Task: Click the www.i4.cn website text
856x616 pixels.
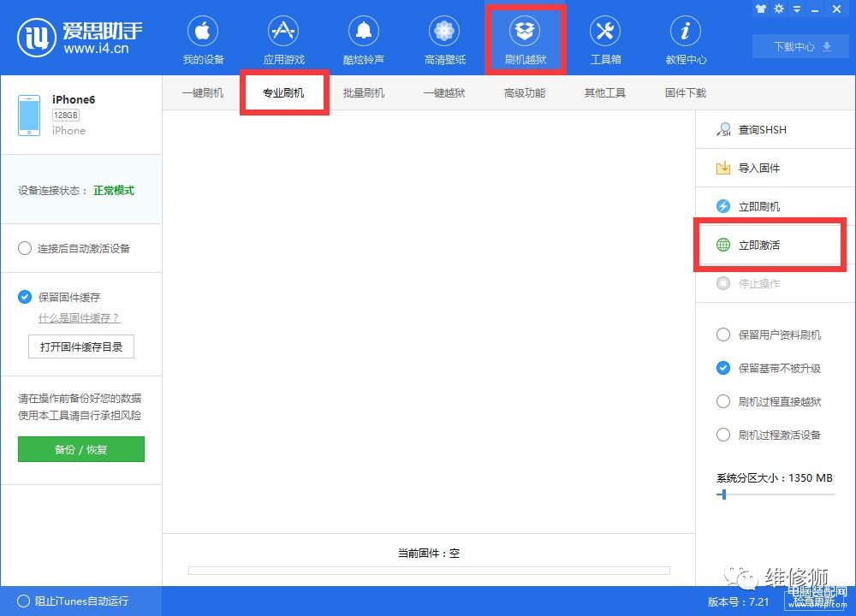Action: pyautogui.click(x=96, y=49)
